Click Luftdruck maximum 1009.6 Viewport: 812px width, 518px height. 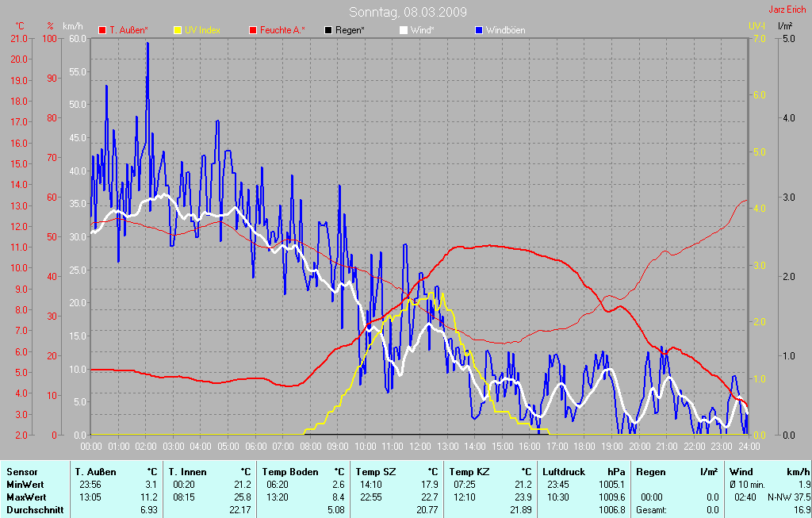pos(612,497)
